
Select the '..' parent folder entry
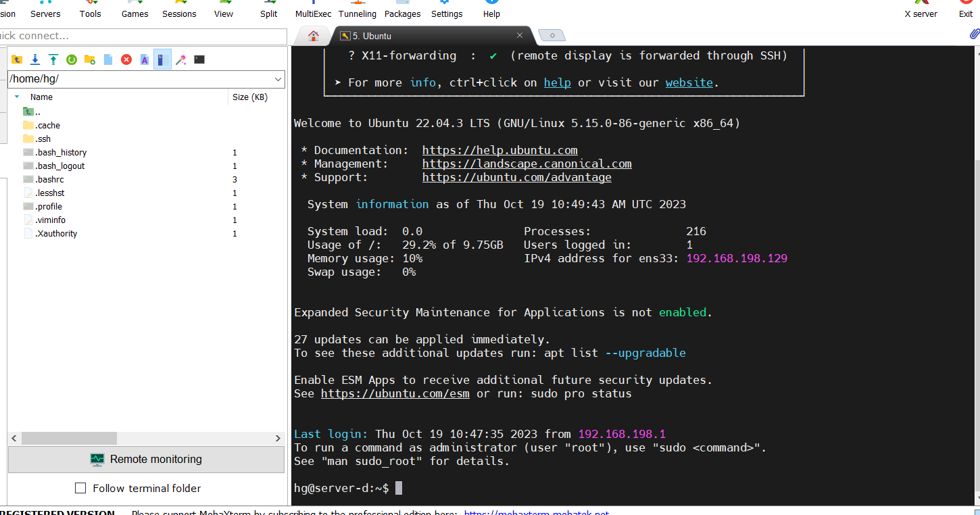tap(32, 112)
